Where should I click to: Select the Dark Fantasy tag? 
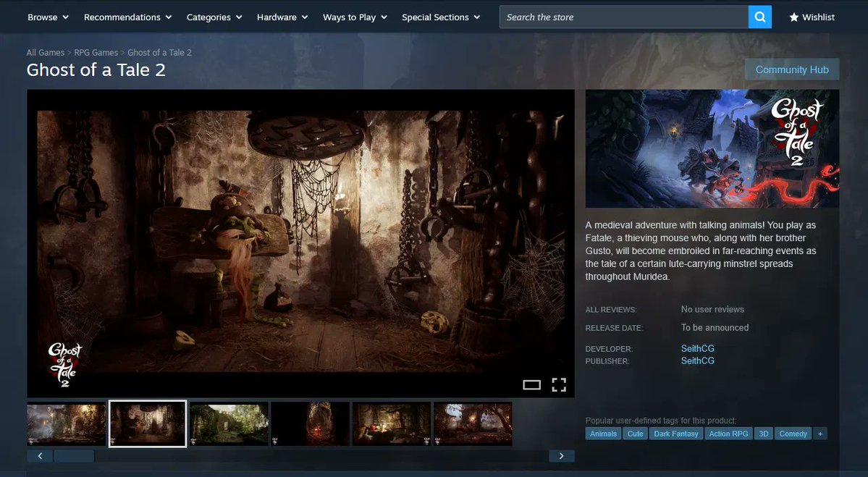676,434
